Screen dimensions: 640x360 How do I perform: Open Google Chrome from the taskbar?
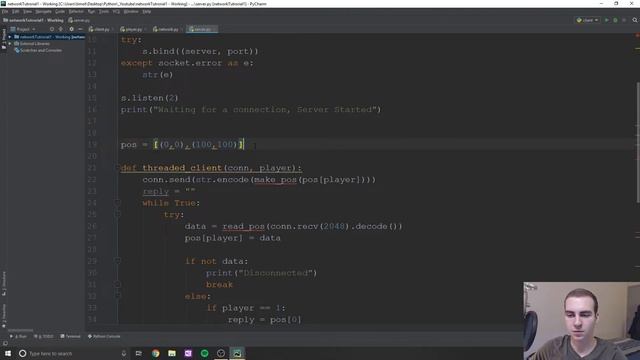[156, 353]
